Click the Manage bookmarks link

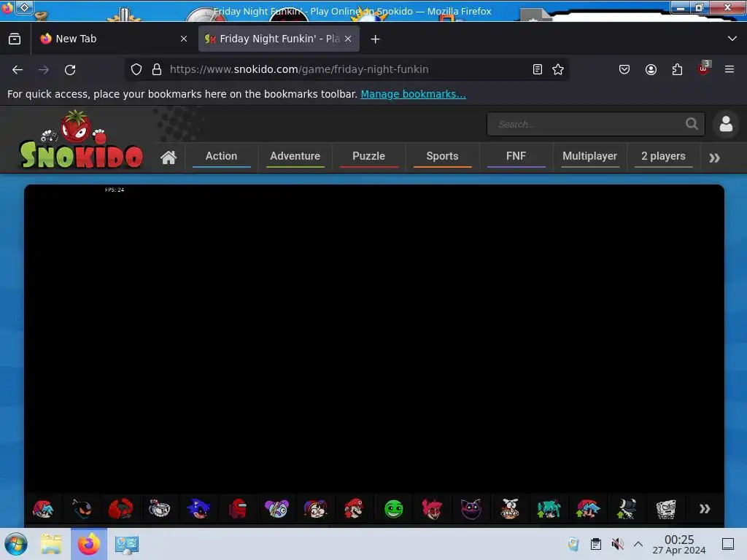[x=413, y=94]
